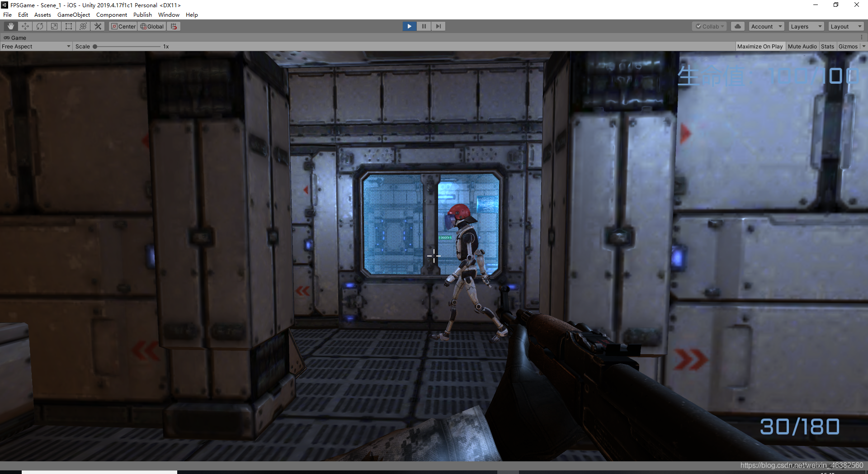This screenshot has height=474, width=868.
Task: Expand the Gizmos dropdown arrow
Action: click(863, 47)
